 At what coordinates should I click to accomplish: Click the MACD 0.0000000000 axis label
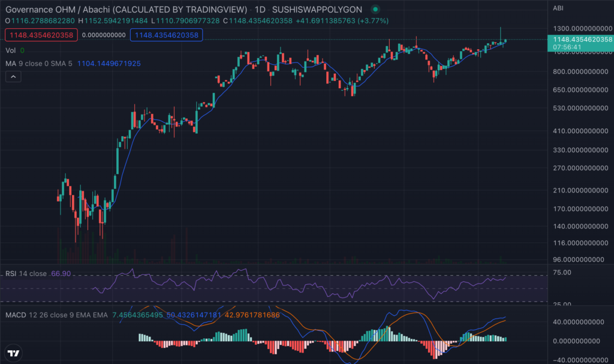(576, 341)
